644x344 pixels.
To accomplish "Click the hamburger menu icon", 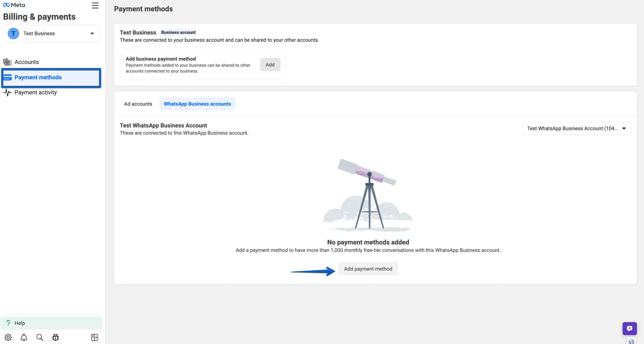I will click(95, 6).
